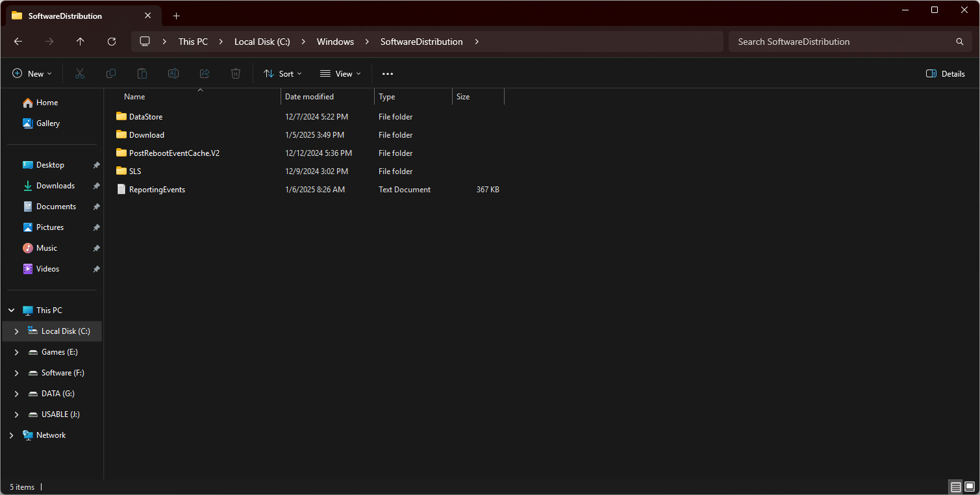Open the See more ellipsis menu

[x=388, y=73]
